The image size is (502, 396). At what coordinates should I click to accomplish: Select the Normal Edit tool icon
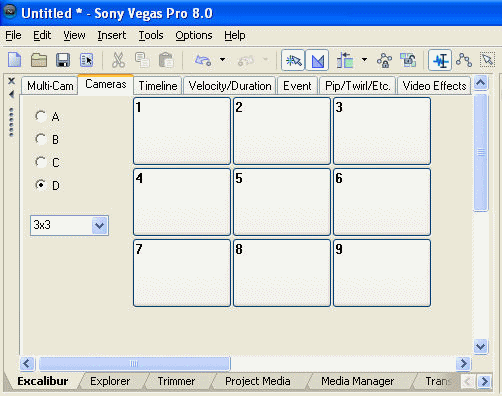point(440,60)
